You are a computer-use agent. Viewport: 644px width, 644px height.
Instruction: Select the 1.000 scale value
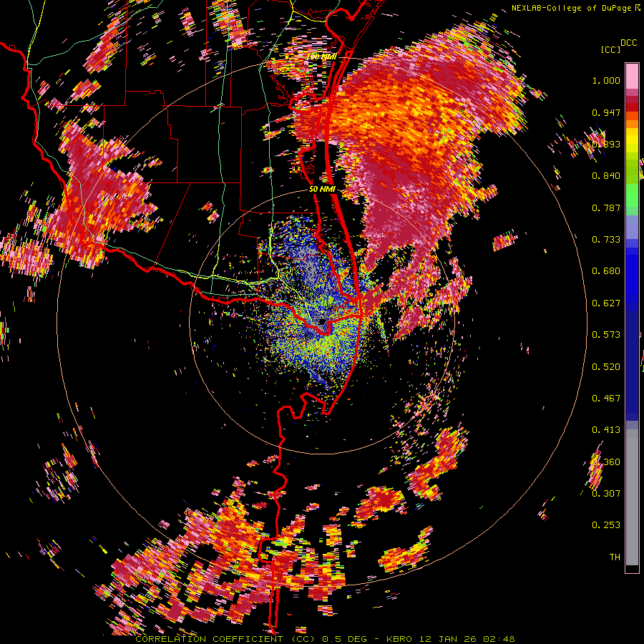point(606,80)
